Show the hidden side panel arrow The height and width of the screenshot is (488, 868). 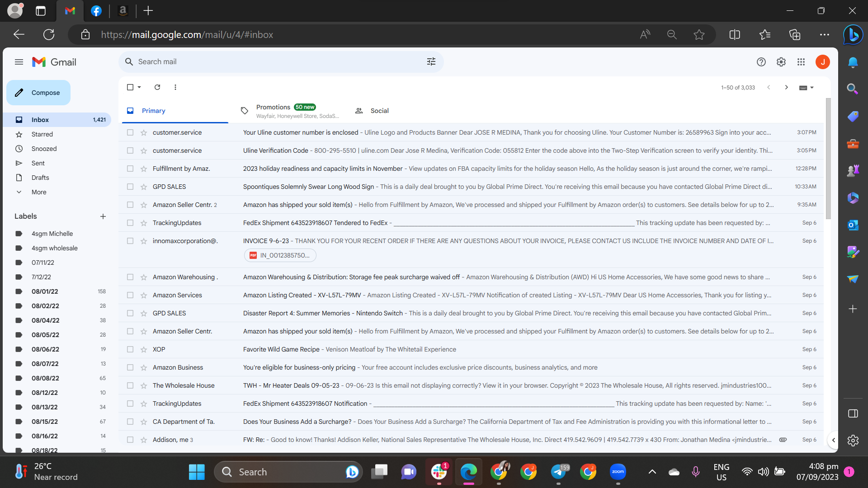click(833, 440)
